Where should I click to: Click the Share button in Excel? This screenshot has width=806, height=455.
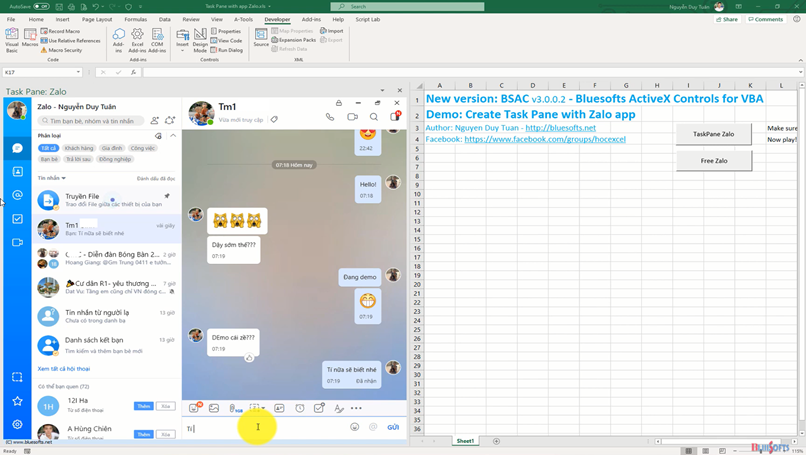727,20
